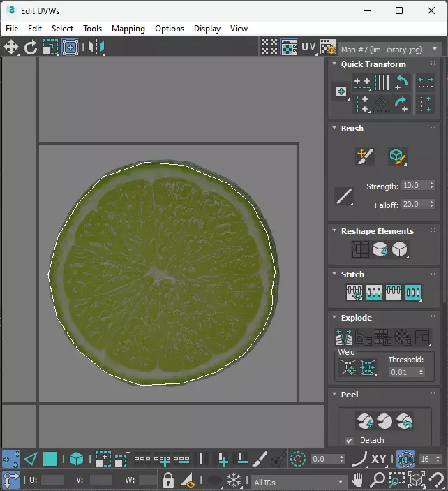
Task: Toggle Soft Selection circle icon
Action: (298, 460)
